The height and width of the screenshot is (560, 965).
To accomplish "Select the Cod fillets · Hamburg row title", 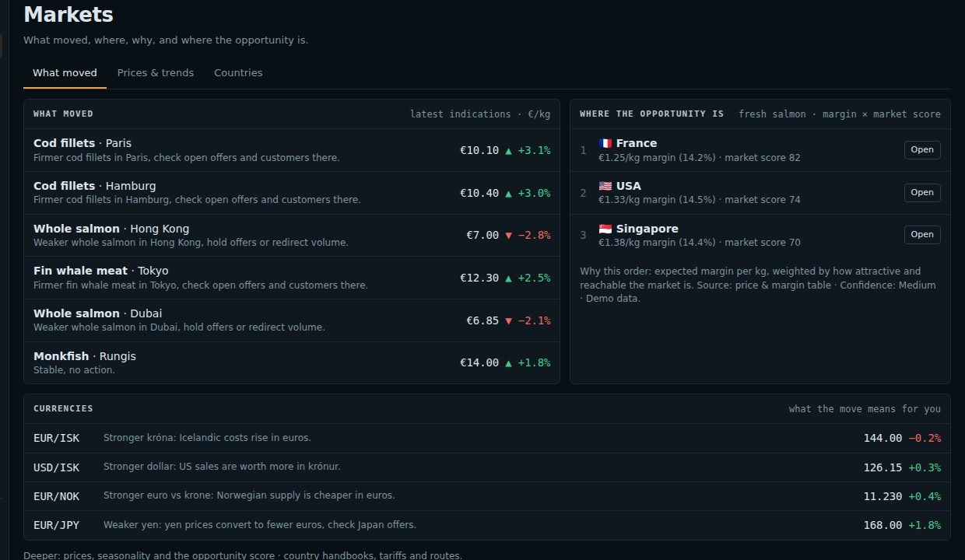I will click(95, 186).
